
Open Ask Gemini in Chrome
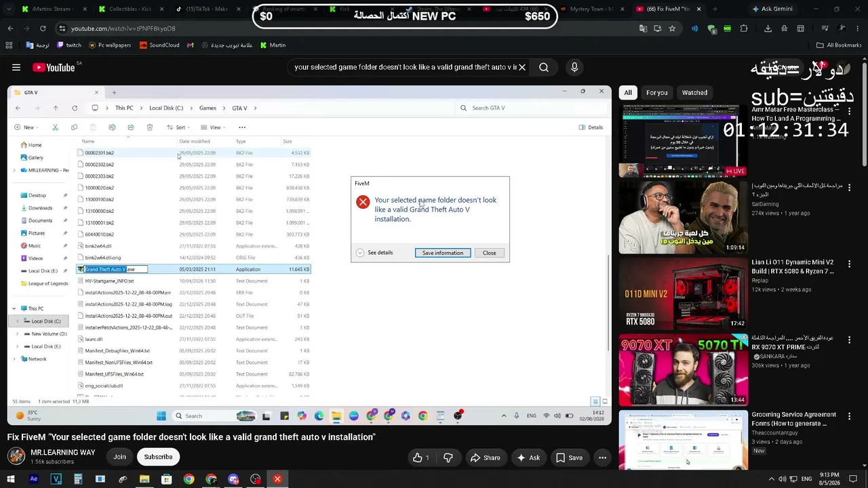[772, 9]
